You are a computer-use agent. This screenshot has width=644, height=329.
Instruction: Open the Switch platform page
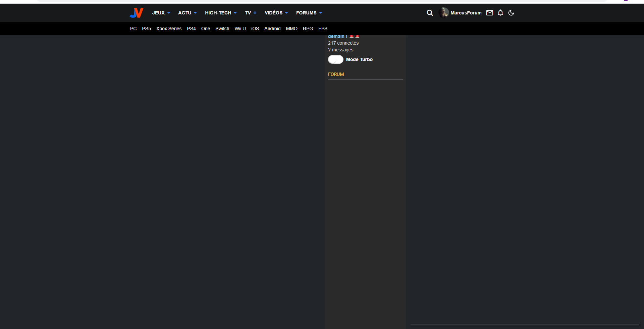[x=222, y=29]
